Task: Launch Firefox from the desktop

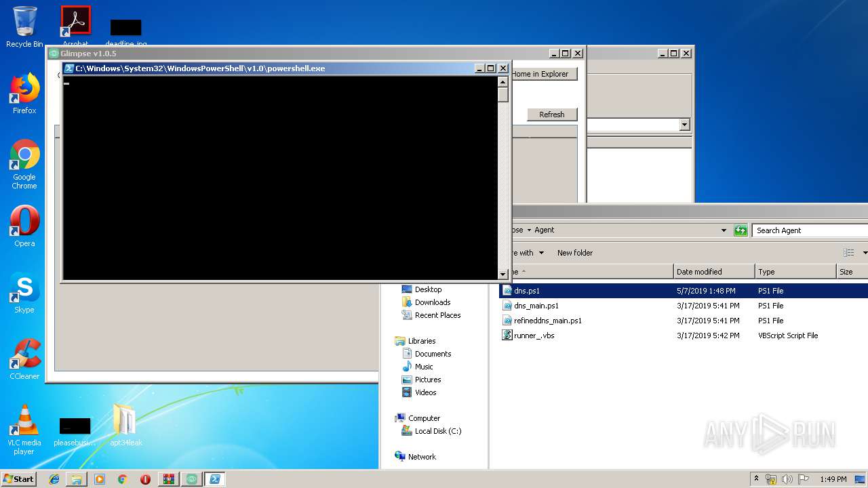Action: tap(24, 94)
